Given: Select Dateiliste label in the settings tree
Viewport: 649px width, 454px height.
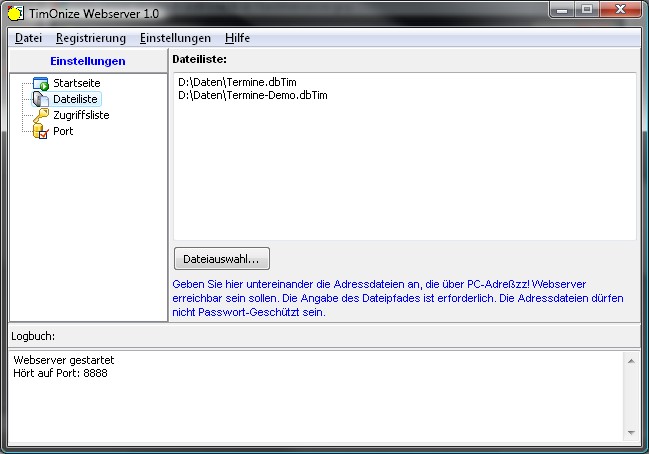Looking at the screenshot, I should coord(75,99).
